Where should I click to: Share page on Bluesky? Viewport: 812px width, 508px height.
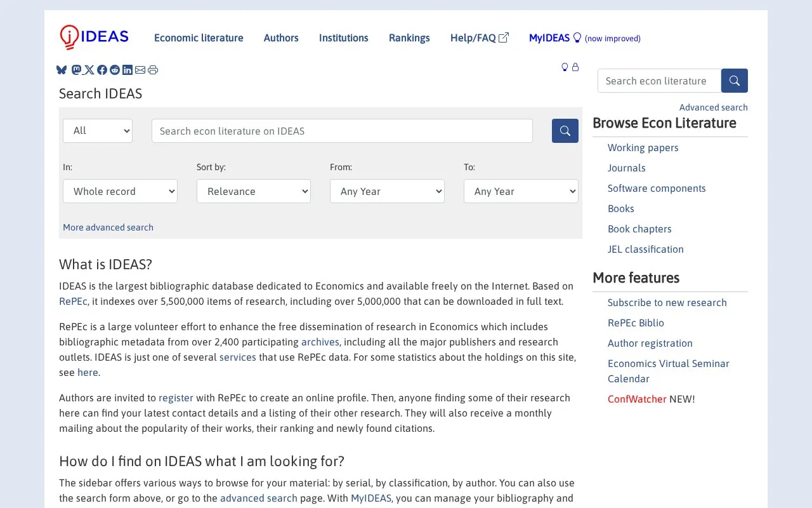[62, 70]
